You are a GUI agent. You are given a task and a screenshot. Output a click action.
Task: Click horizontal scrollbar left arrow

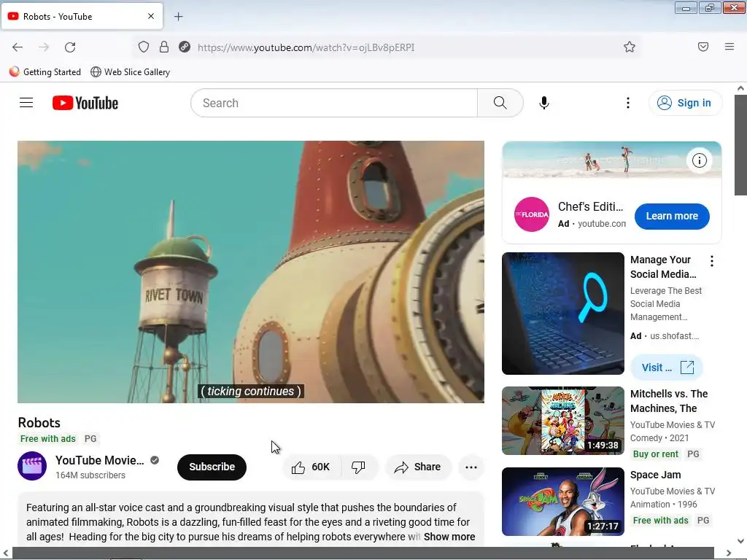(x=6, y=553)
